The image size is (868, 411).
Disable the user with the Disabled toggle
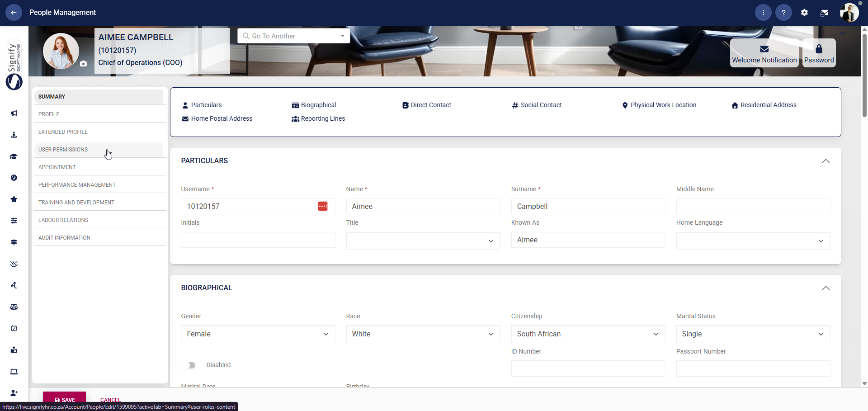click(189, 365)
